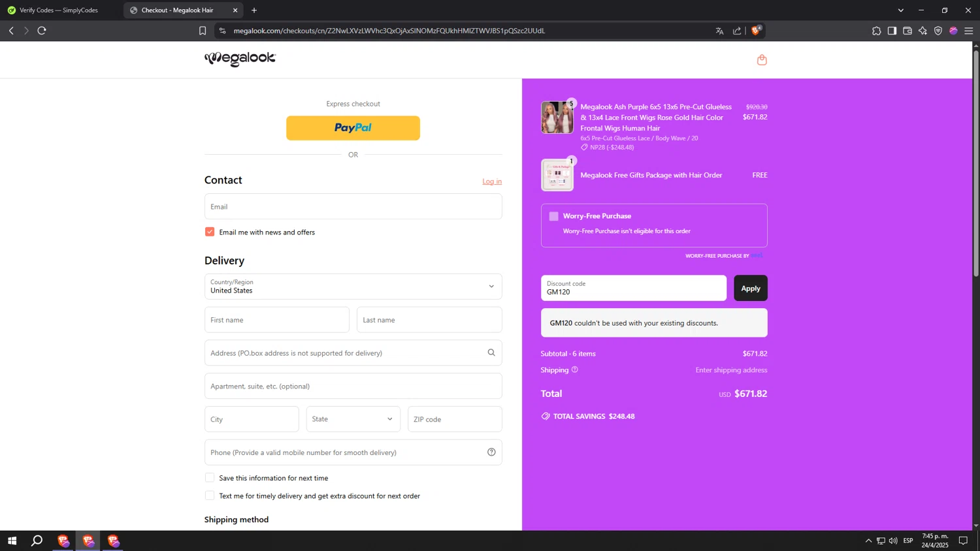Click the NP28 discount tag text
Image resolution: width=980 pixels, height=551 pixels.
612,148
